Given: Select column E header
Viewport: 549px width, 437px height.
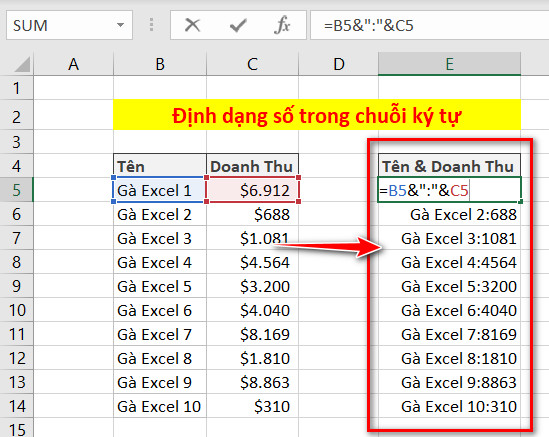Looking at the screenshot, I should [450, 64].
